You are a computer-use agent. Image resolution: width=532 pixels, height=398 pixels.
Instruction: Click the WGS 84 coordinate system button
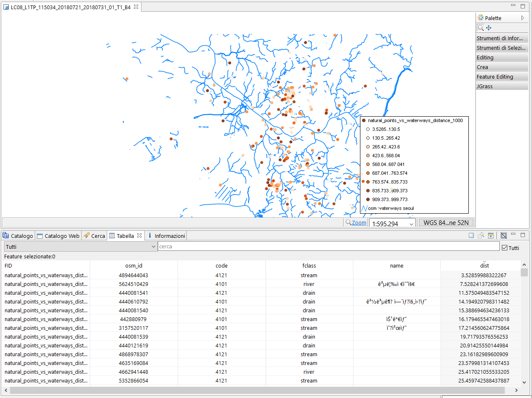tap(446, 222)
